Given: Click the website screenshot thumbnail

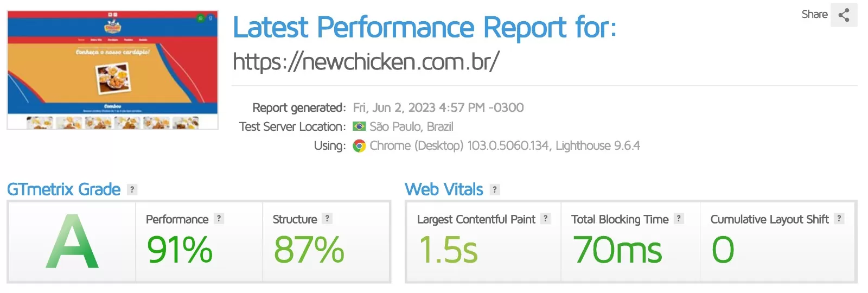Looking at the screenshot, I should tap(112, 70).
